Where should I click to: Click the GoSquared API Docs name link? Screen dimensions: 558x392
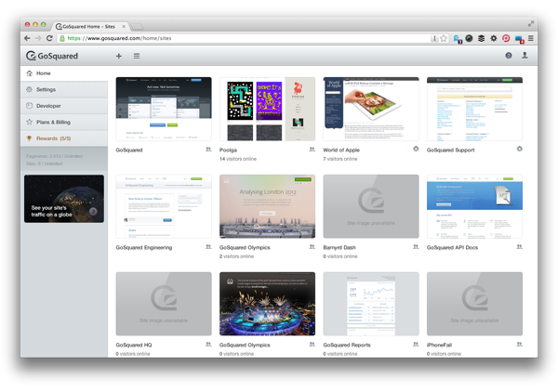click(x=452, y=247)
